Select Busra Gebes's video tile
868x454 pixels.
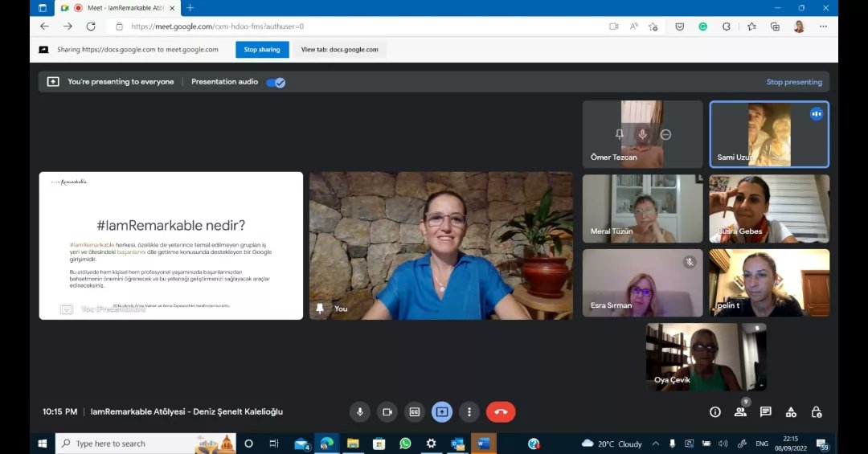tap(769, 209)
